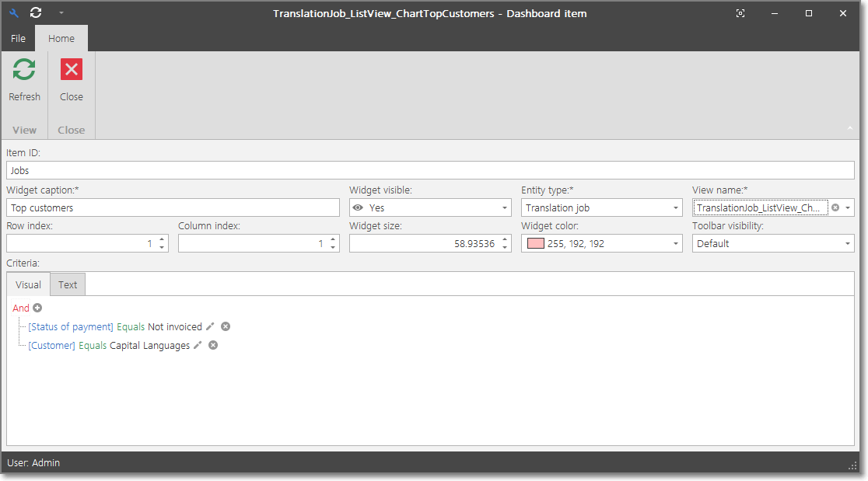
Task: Remove the Customer condition
Action: coord(213,346)
